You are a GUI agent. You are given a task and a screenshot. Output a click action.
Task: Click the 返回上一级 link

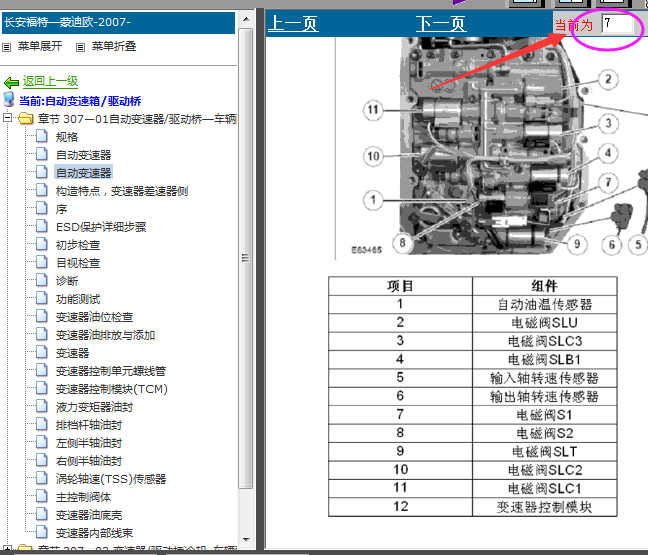pos(50,81)
